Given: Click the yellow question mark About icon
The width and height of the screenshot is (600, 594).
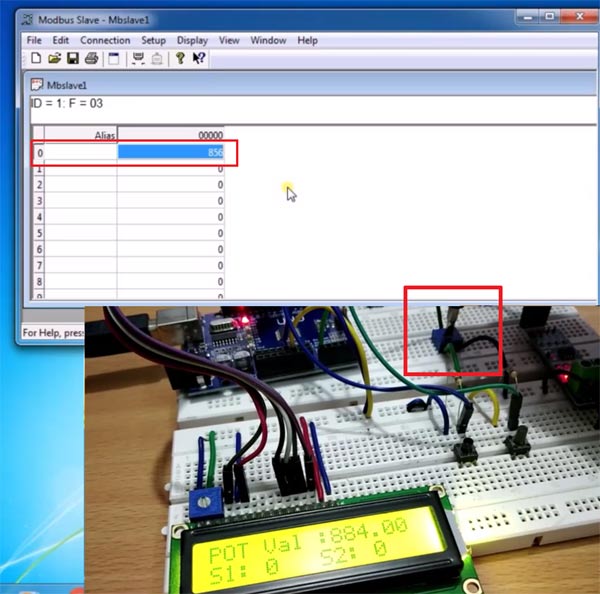Looking at the screenshot, I should point(180,58).
